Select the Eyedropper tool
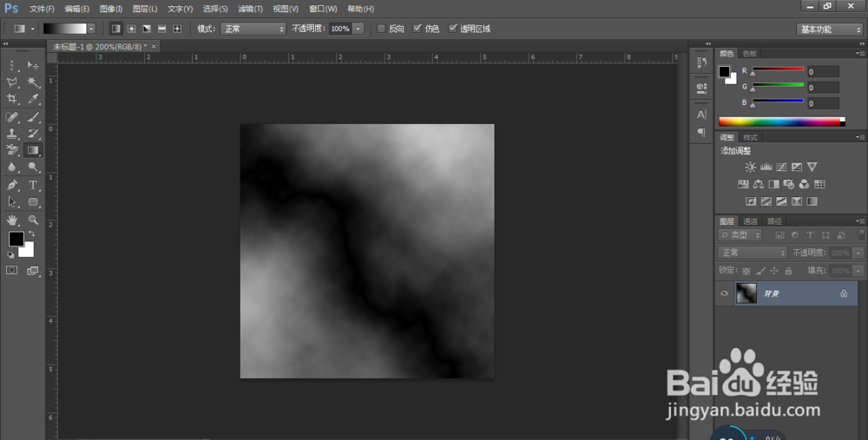The height and width of the screenshot is (440, 868). point(33,99)
